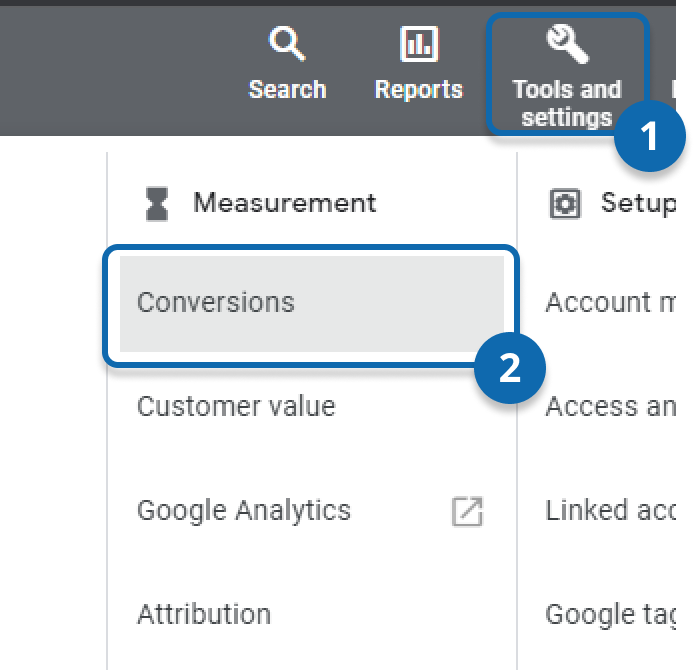Click the Tools and settings wrench icon
This screenshot has width=694, height=670.
pos(566,43)
